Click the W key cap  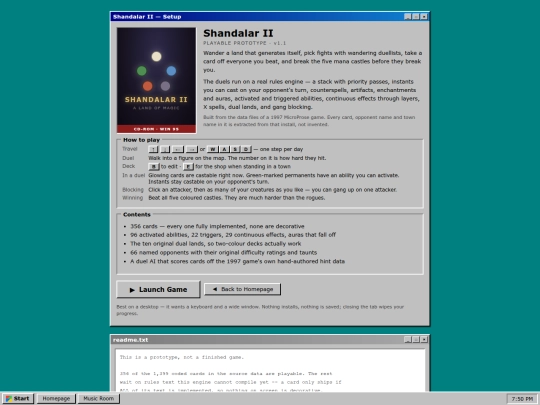coord(212,149)
